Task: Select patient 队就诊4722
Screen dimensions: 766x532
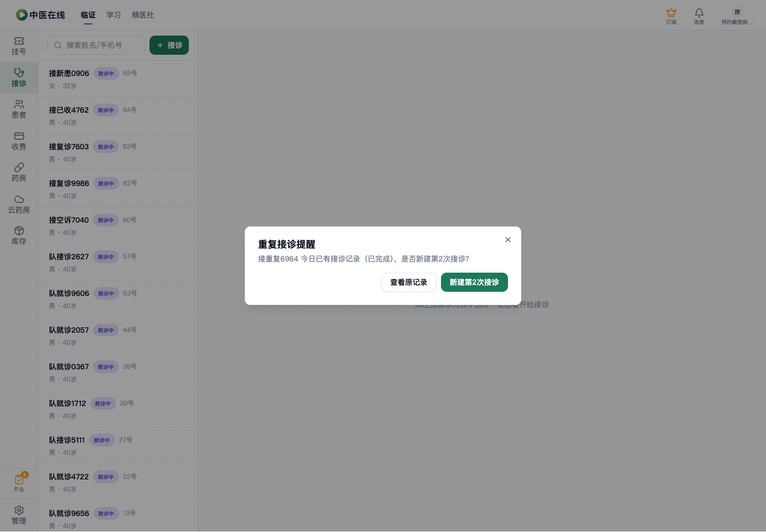Action: click(x=118, y=482)
